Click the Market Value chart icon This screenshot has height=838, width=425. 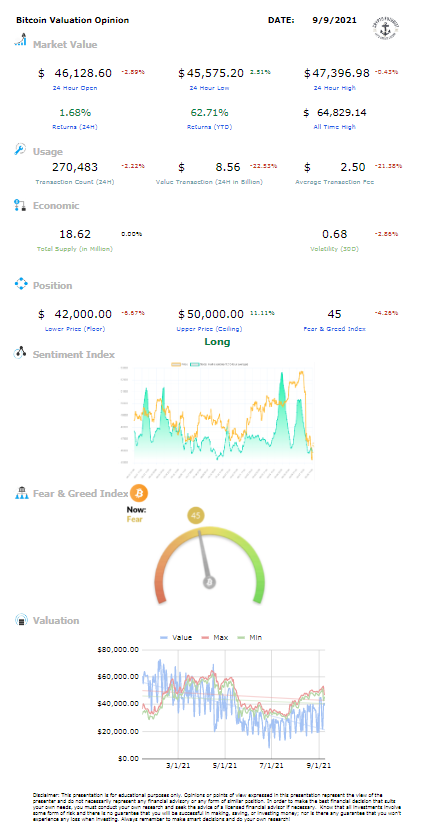pos(20,41)
